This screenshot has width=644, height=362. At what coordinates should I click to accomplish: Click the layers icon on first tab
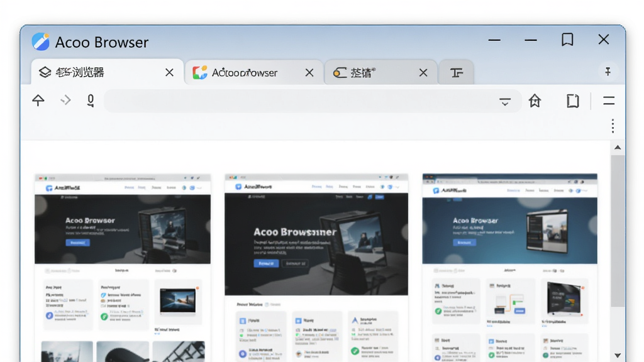pyautogui.click(x=45, y=72)
